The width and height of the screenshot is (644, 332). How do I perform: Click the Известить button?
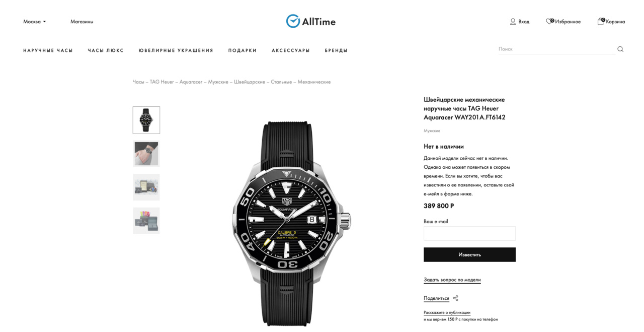coord(469,254)
